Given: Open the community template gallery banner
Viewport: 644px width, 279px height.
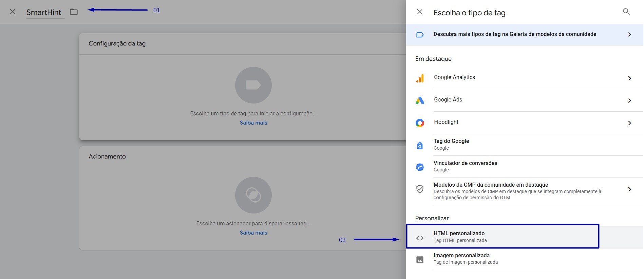Looking at the screenshot, I should (x=525, y=34).
